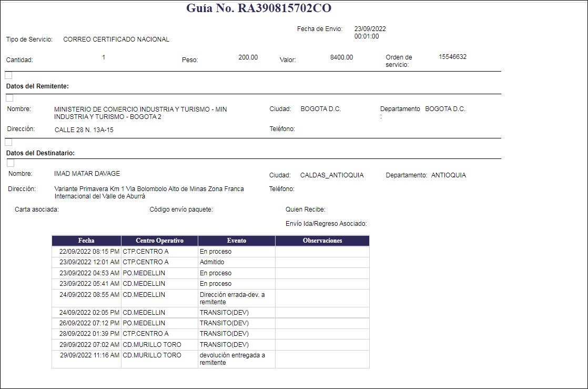This screenshot has height=389, width=588.
Task: Click the Fecha column header
Action: pos(86,241)
